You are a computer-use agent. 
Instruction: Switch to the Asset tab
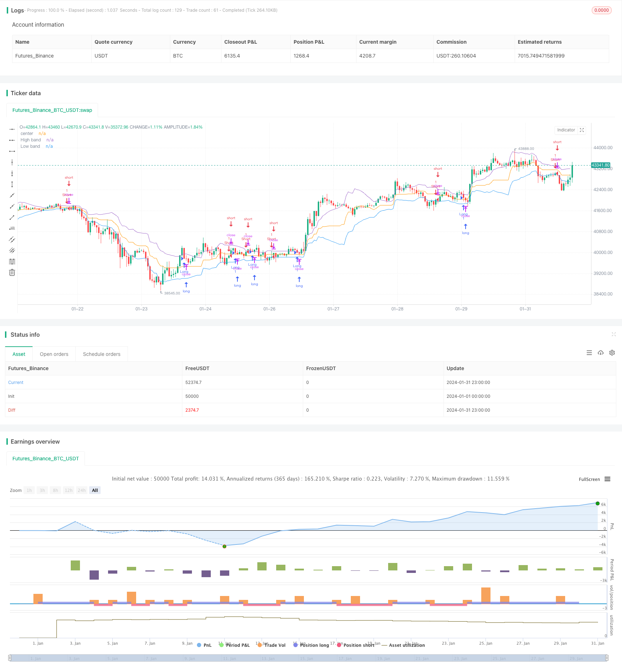[19, 354]
